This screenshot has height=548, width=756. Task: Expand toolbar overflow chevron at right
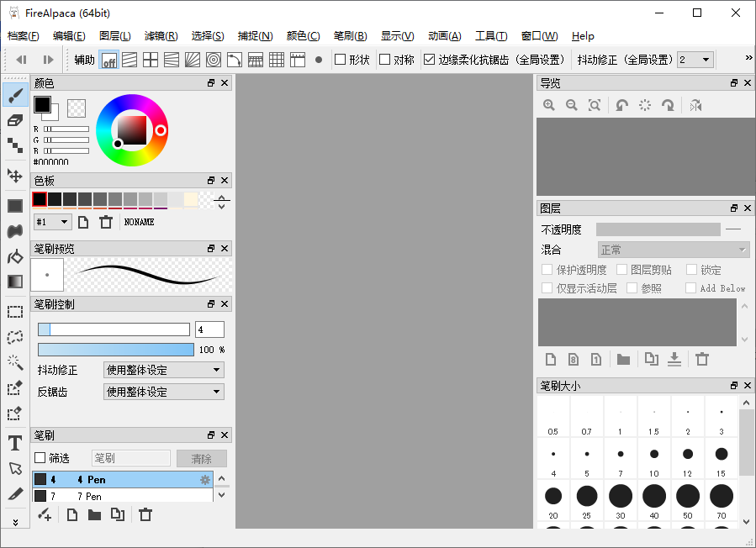748,58
